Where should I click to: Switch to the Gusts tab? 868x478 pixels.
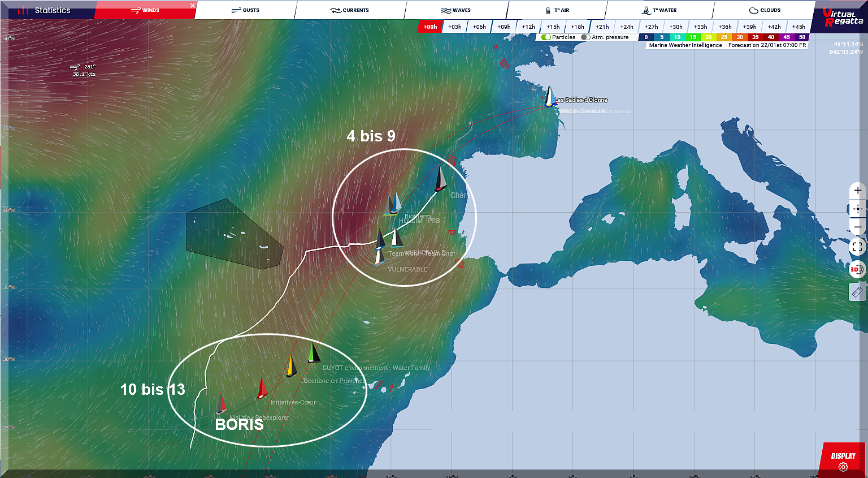245,10
